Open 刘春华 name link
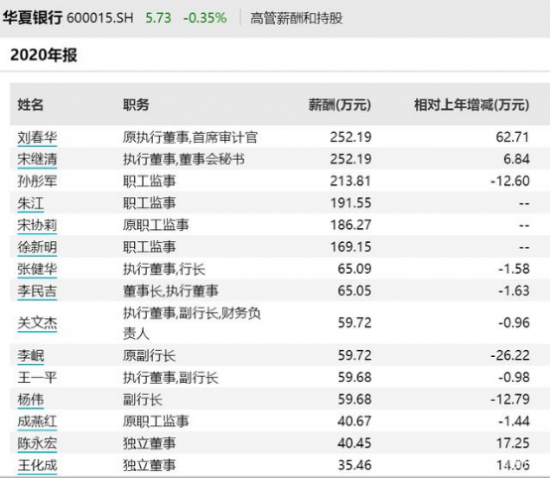This screenshot has width=550, height=478. pyautogui.click(x=37, y=137)
